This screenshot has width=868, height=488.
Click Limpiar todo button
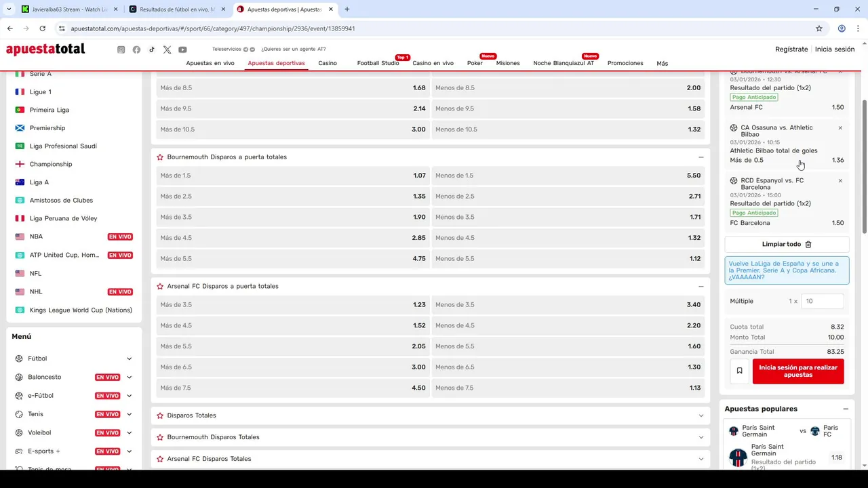coord(787,244)
